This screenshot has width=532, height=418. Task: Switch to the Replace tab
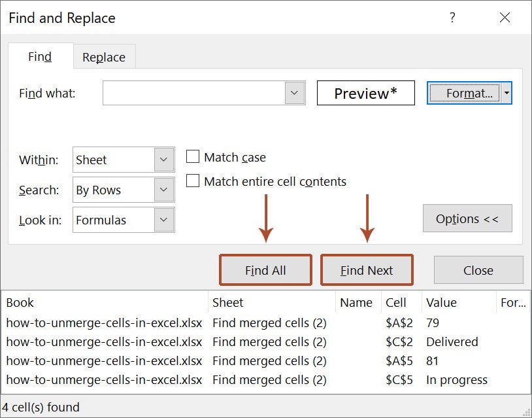pos(103,57)
